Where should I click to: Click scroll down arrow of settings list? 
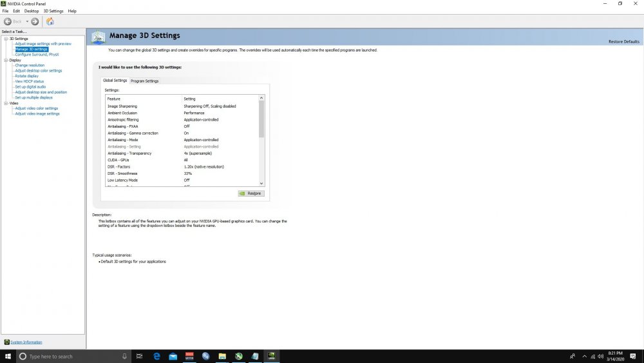point(261,183)
